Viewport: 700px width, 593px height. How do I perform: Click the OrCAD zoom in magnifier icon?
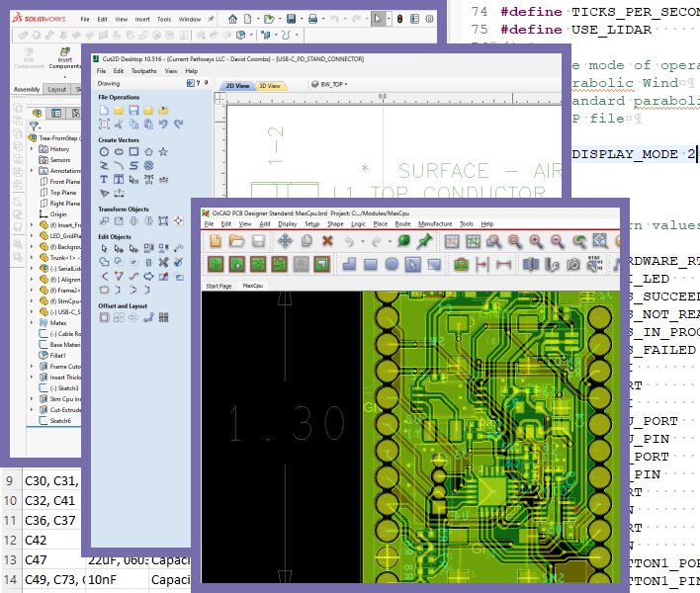pos(536,241)
